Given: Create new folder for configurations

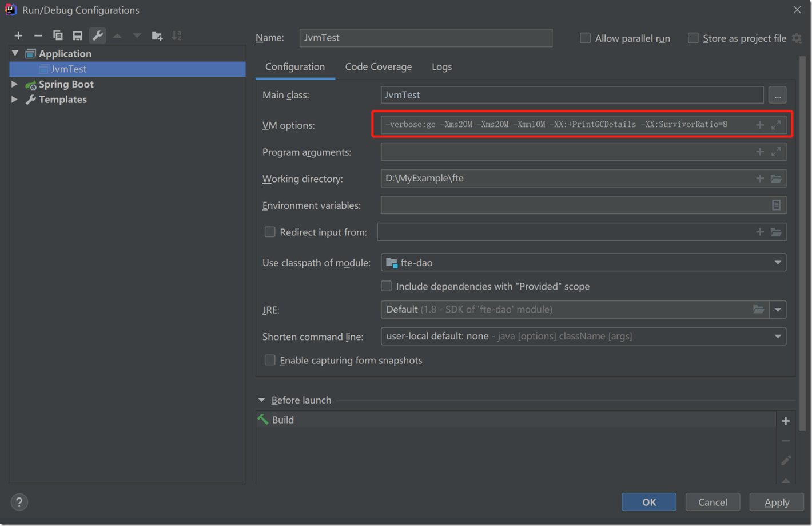Looking at the screenshot, I should click(157, 35).
